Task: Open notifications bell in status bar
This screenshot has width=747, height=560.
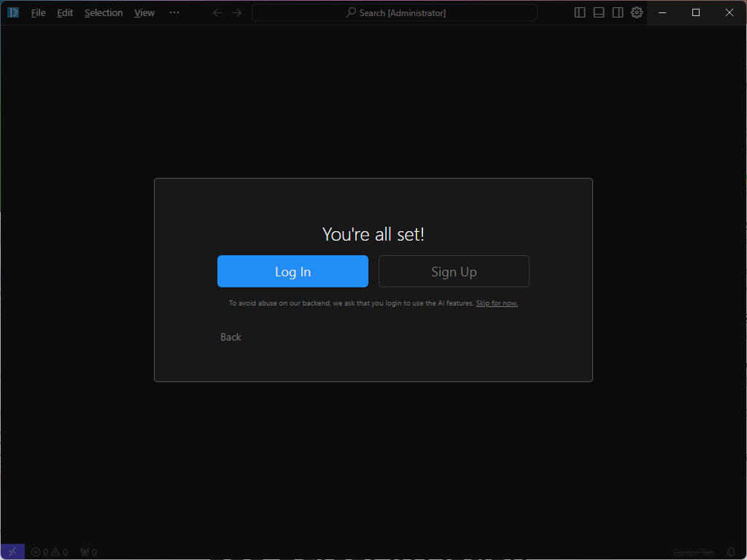Action: pyautogui.click(x=731, y=553)
